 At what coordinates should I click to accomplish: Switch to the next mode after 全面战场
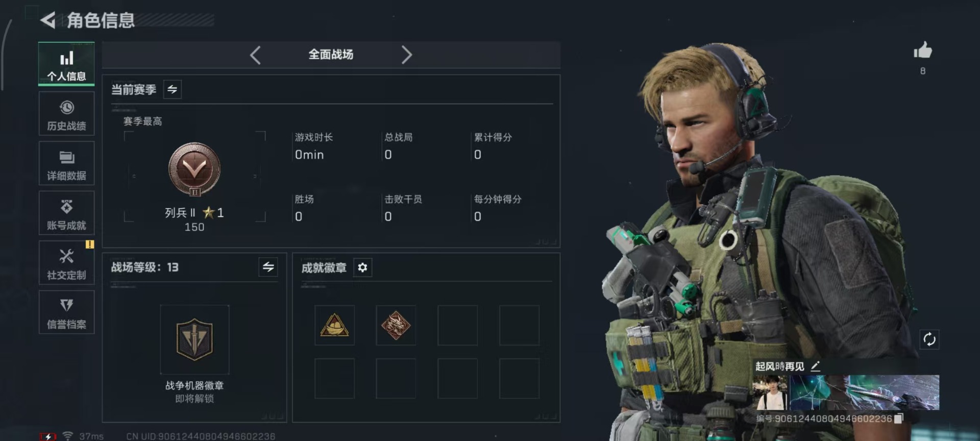click(x=406, y=55)
